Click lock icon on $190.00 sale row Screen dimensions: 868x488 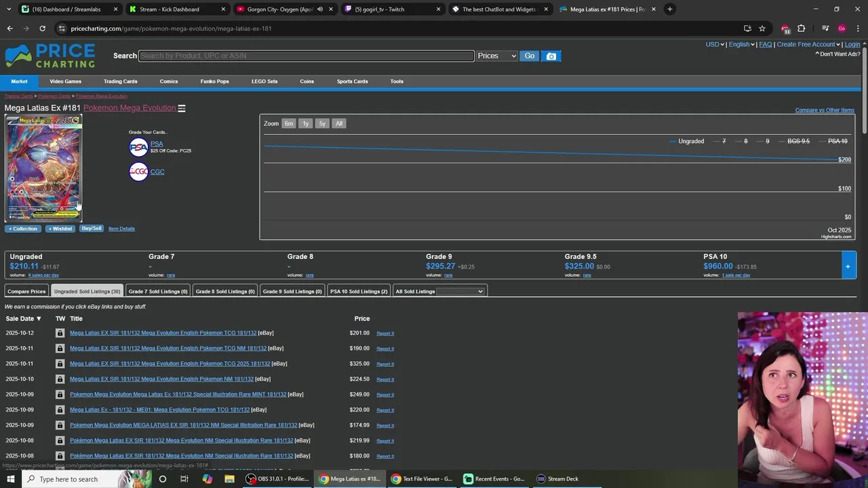60,348
